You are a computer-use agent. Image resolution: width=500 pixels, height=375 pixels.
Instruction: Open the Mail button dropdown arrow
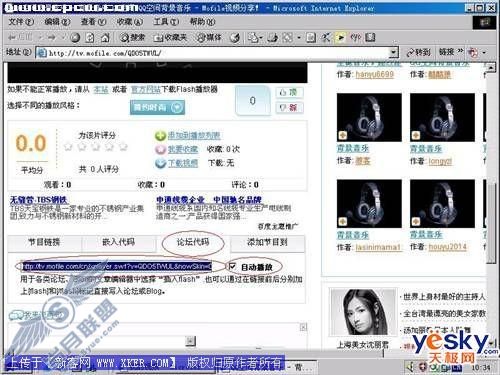(261, 38)
